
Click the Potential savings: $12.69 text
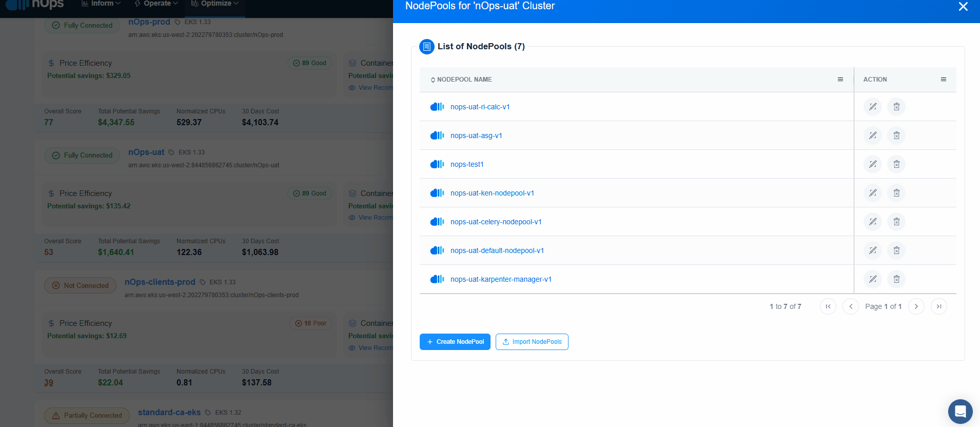[x=87, y=336]
